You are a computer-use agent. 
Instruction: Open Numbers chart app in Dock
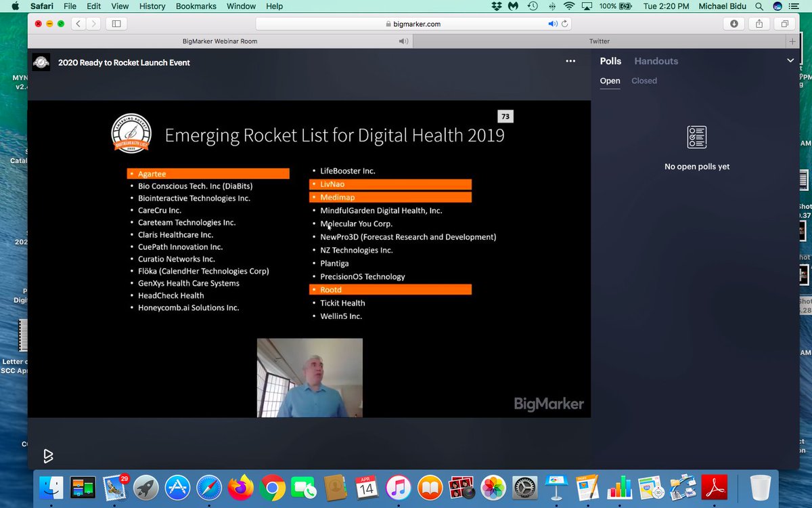[619, 488]
